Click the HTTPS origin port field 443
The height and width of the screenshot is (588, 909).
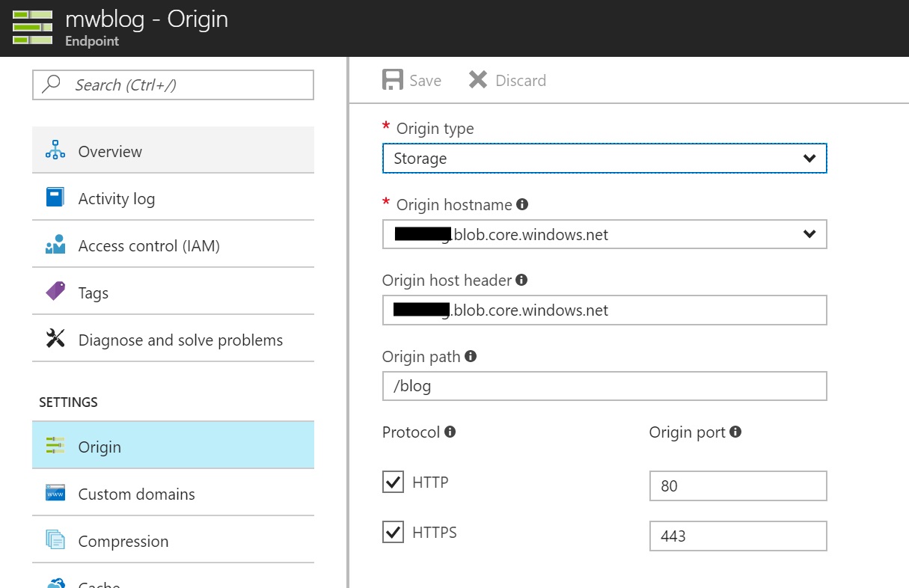738,536
